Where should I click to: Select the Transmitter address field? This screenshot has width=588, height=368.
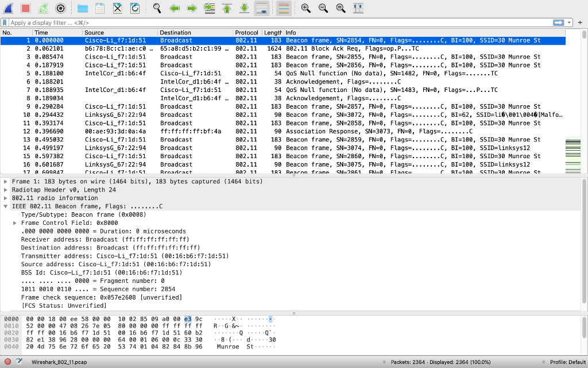(125, 256)
